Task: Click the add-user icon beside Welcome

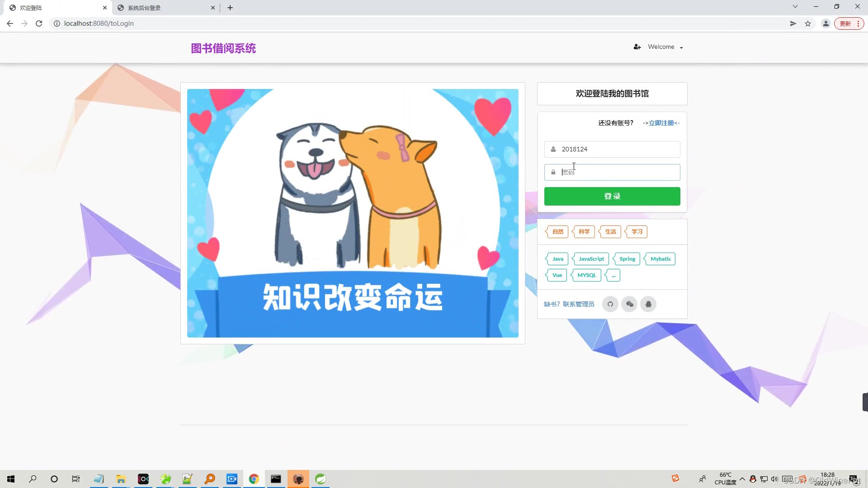Action: (x=637, y=47)
